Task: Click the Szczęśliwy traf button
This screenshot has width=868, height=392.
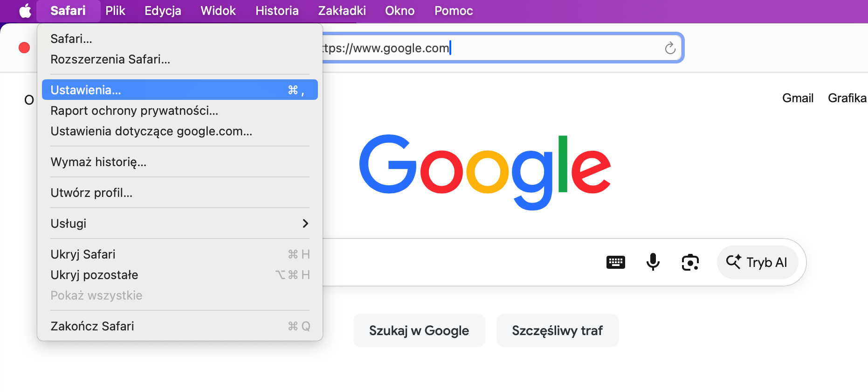Action: (558, 330)
